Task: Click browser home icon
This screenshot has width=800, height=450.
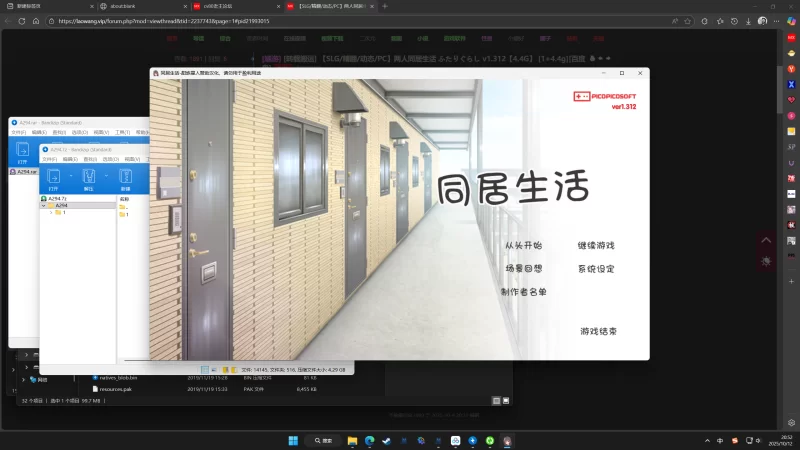Action: tap(36, 21)
